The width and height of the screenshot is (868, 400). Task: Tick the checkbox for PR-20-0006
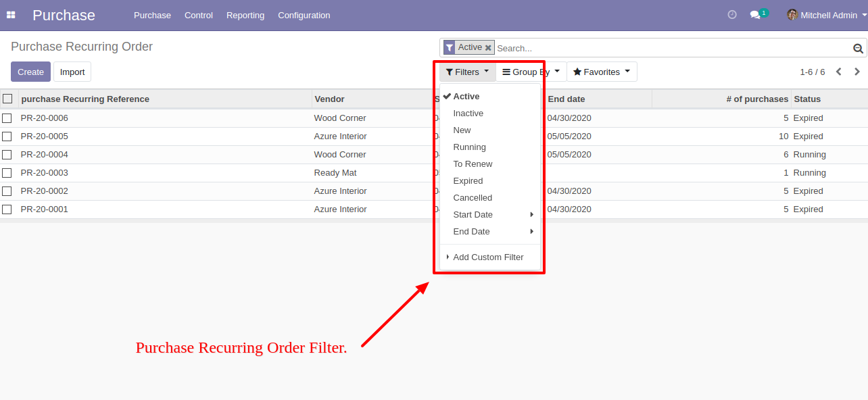click(x=7, y=118)
